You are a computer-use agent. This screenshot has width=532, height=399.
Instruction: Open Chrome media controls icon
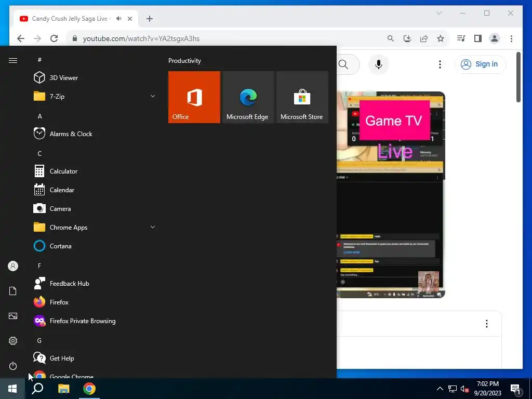pos(461,38)
